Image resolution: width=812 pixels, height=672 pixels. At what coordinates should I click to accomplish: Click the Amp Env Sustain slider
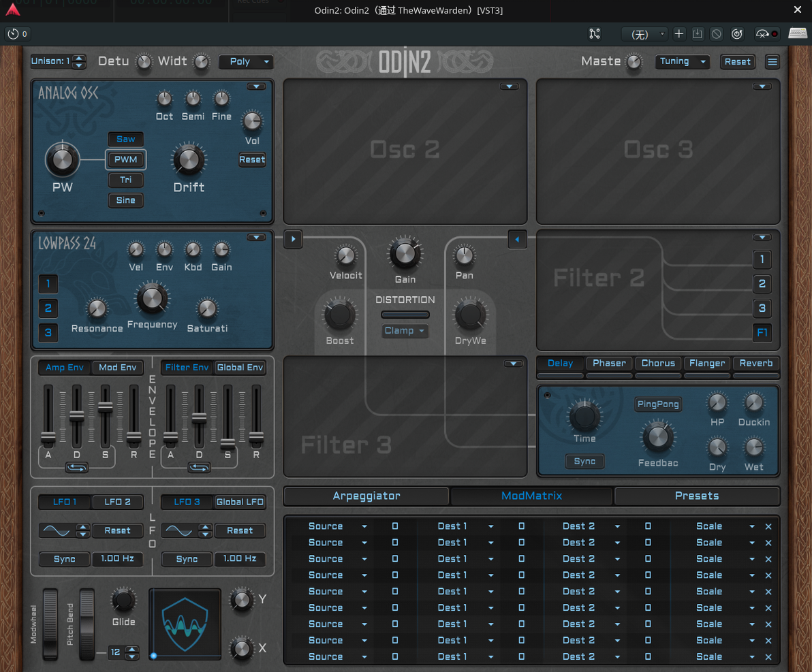[105, 417]
